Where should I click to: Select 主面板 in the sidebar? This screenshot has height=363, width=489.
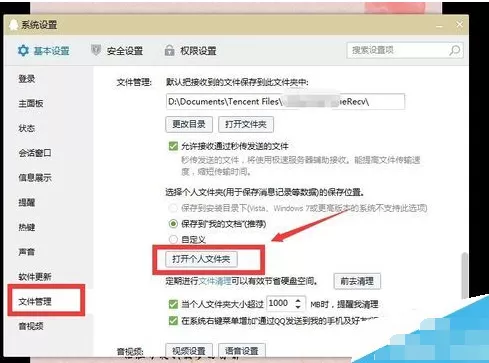point(31,104)
